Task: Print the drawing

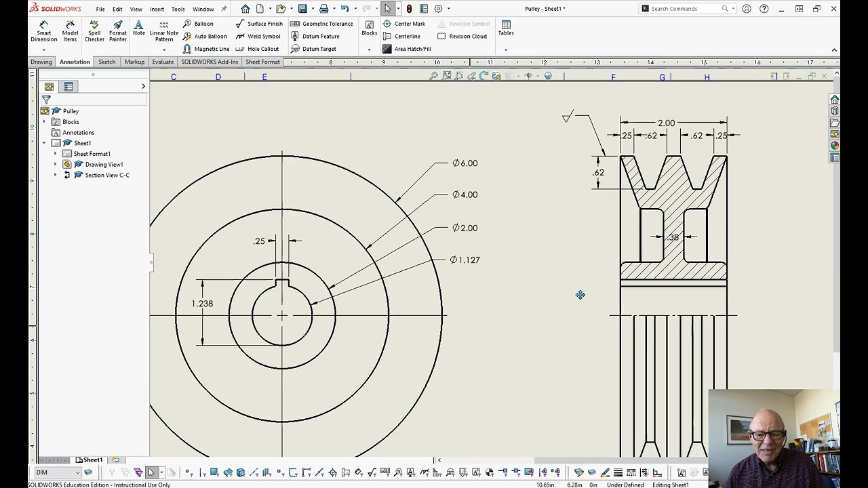Action: [323, 9]
